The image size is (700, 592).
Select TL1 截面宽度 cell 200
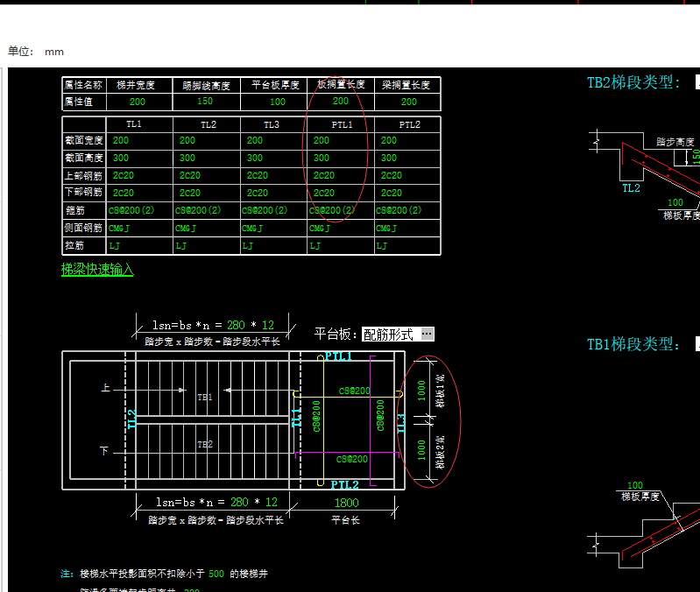[121, 140]
